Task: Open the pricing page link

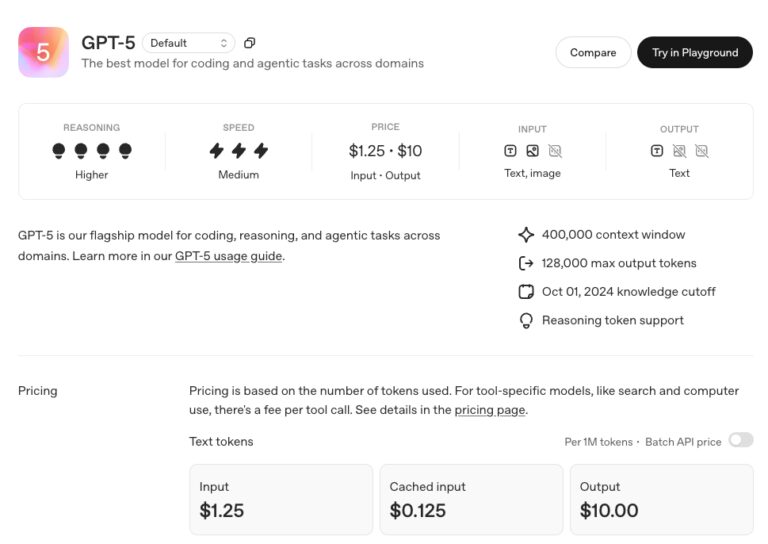Action: 489,410
